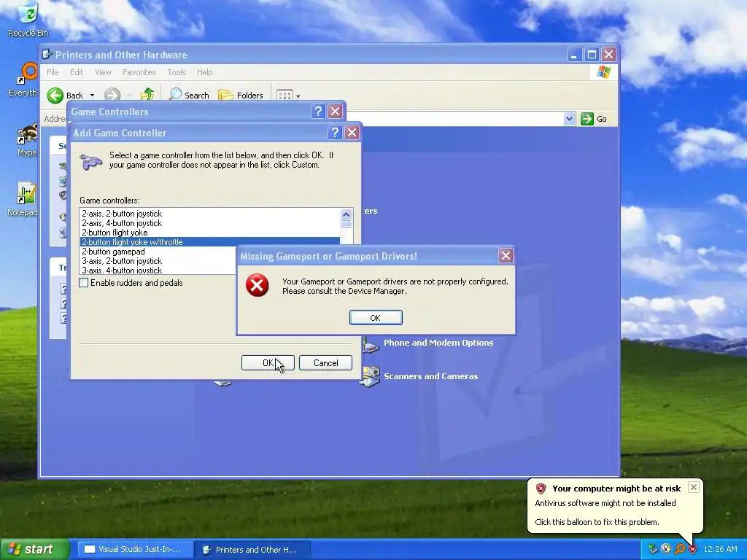Click the green Go button
Viewport: 747px width, 560px height.
click(594, 119)
